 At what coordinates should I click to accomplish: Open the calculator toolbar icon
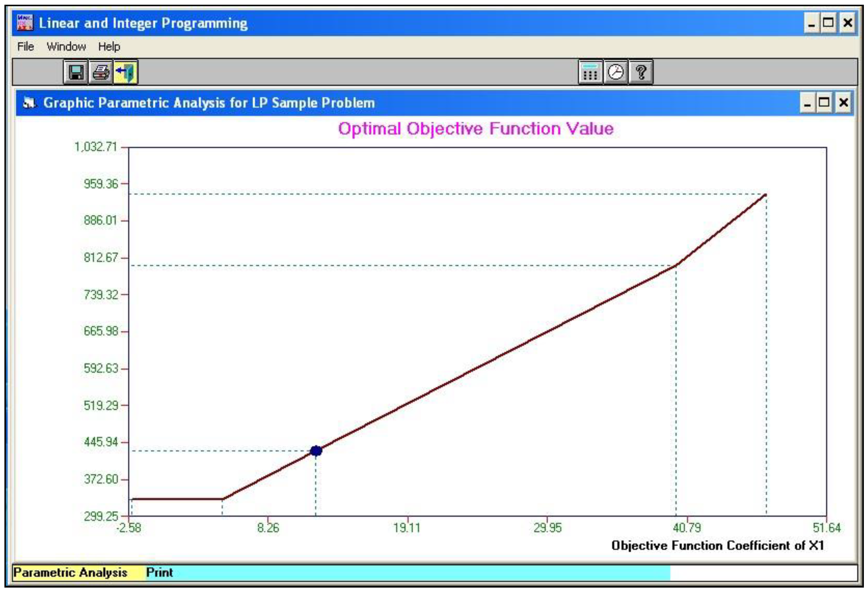point(590,72)
